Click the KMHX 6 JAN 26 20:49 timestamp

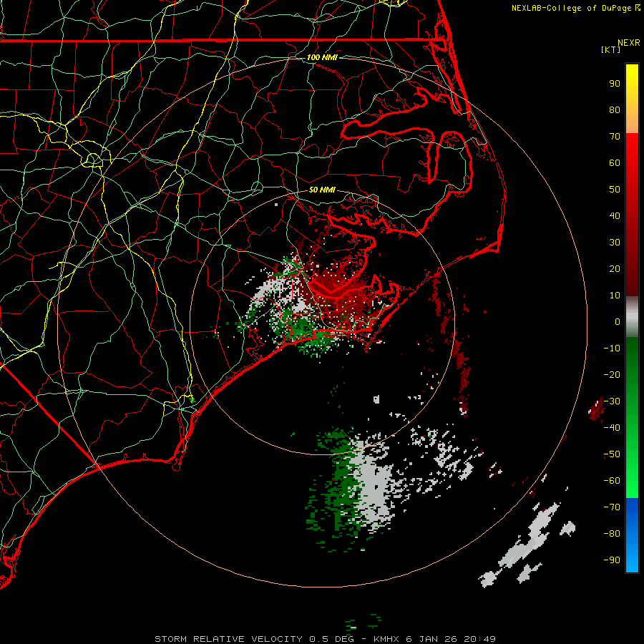434,639
